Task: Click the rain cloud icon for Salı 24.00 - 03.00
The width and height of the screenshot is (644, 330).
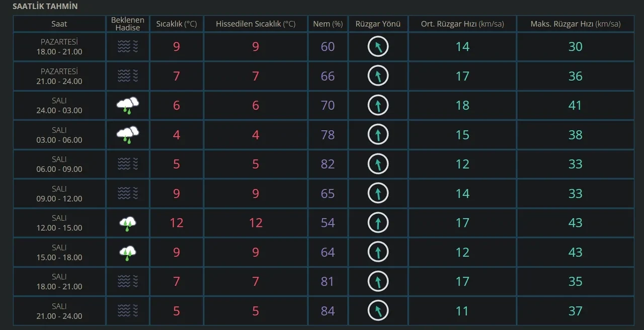Action: 127,105
